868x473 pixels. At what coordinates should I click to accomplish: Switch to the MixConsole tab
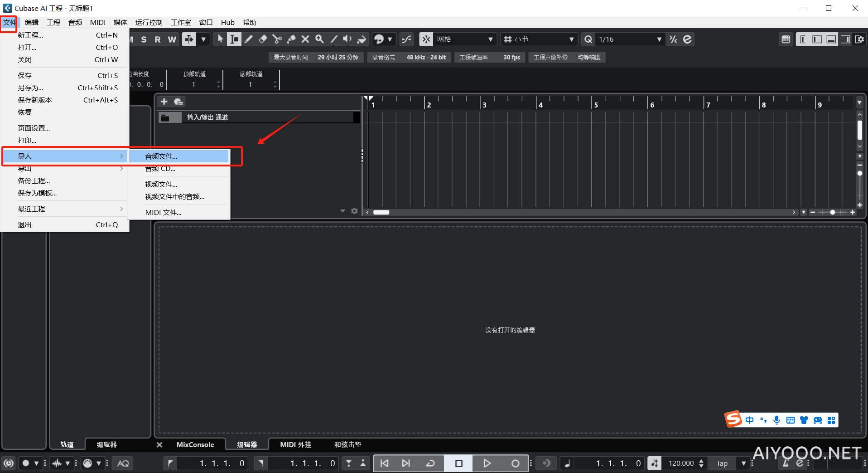pos(195,444)
